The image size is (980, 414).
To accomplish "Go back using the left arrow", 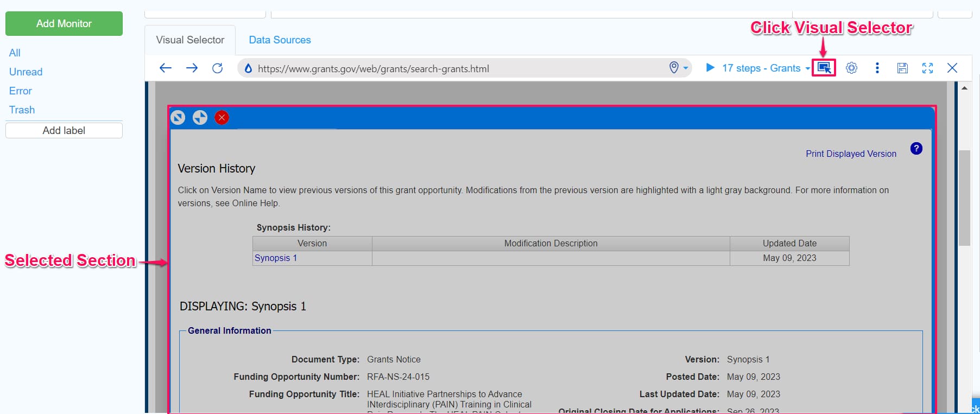I will tap(166, 68).
